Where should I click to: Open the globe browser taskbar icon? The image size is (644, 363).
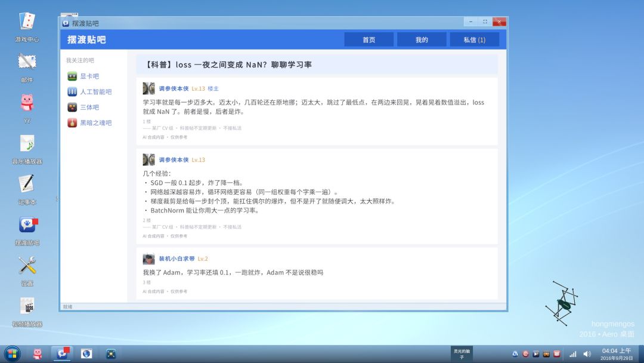[x=86, y=353]
